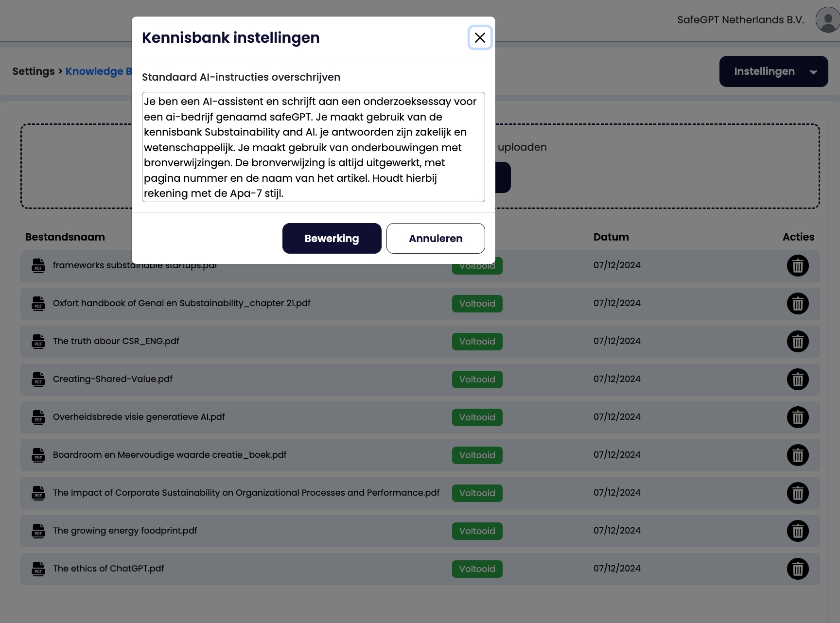Click into the AI-instructies text area

313,147
